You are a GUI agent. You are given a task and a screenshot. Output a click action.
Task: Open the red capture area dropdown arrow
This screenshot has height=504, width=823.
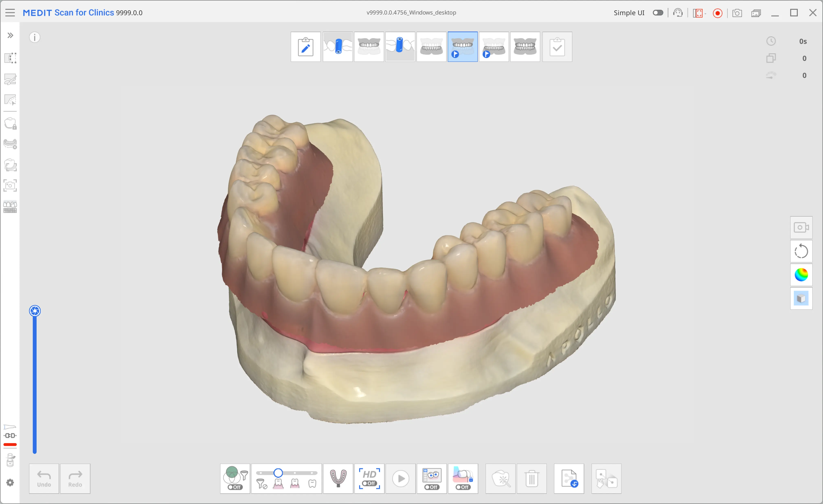(x=706, y=13)
